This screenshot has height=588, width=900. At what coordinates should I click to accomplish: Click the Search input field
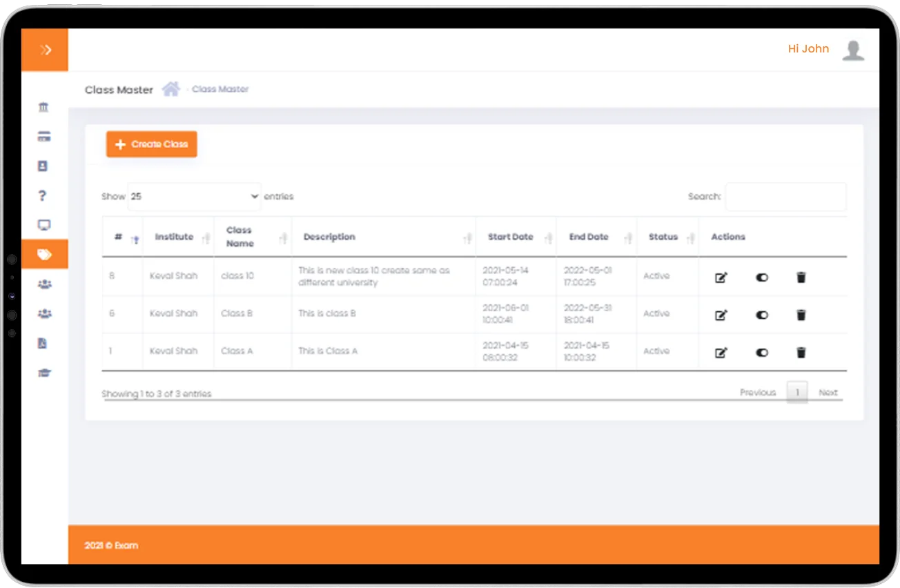point(785,197)
